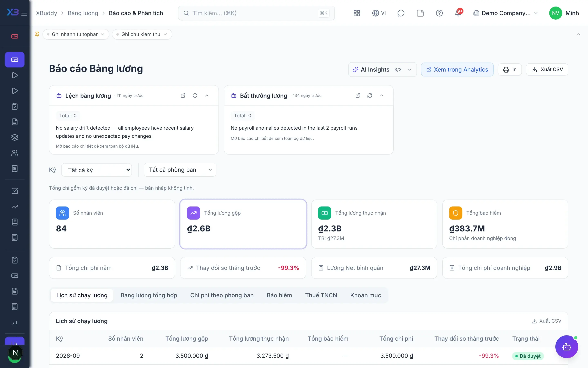Switch language via globe VI icon

379,13
